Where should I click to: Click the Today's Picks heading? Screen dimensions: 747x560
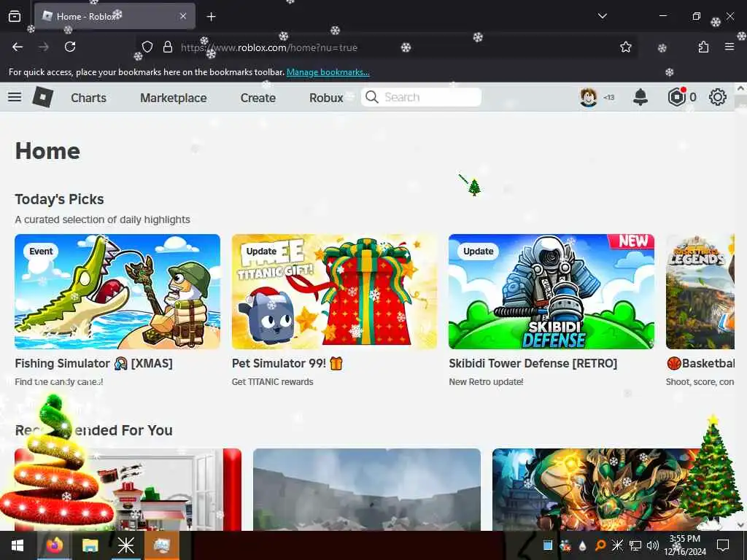point(59,199)
